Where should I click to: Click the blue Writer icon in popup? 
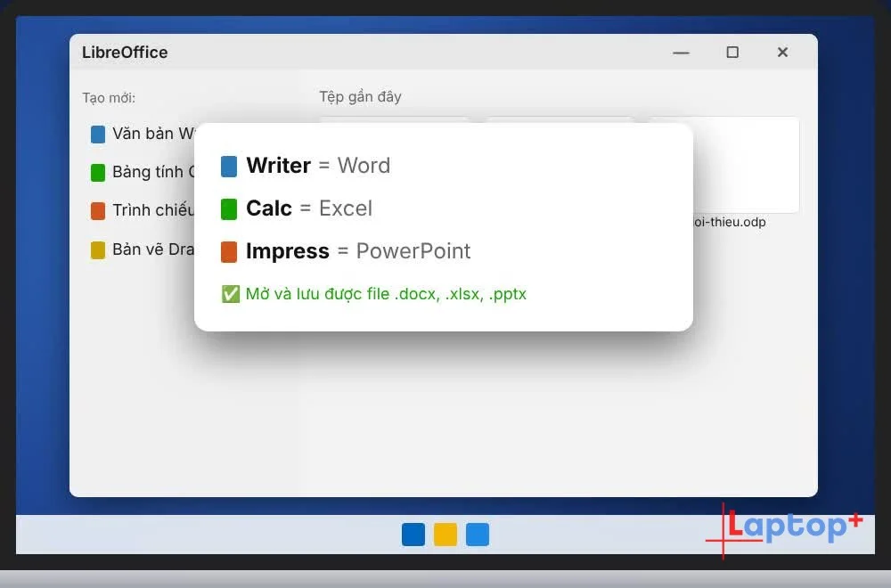point(228,167)
